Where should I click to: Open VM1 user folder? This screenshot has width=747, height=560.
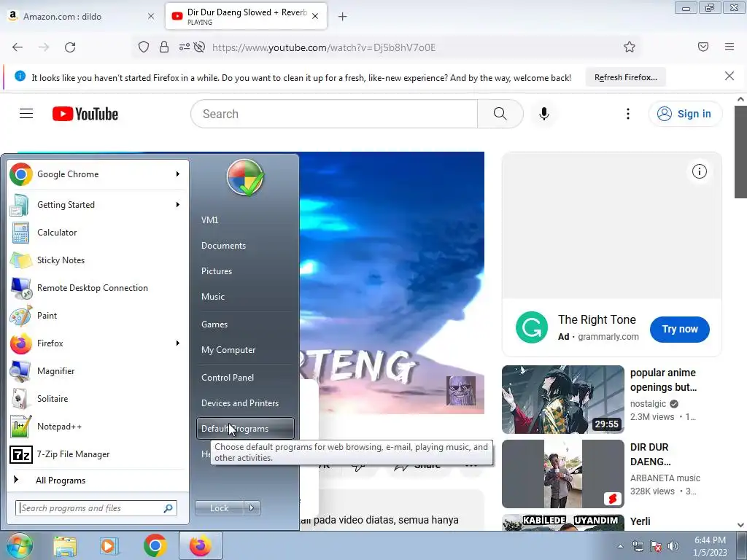point(245,220)
